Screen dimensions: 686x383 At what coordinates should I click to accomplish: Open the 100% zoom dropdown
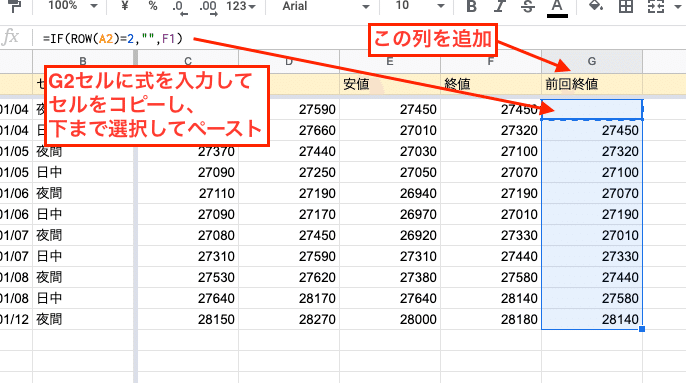pyautogui.click(x=73, y=6)
